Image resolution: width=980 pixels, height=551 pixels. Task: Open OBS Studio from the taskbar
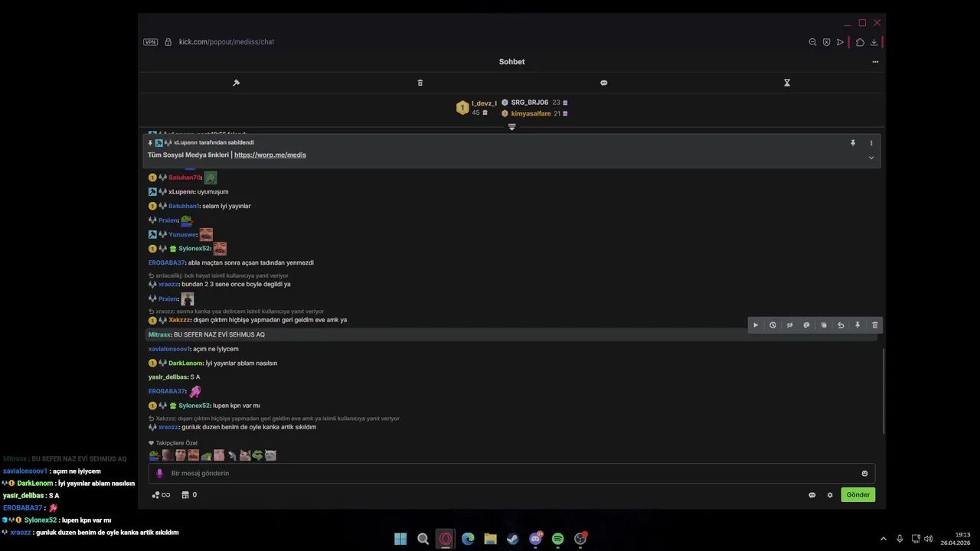580,539
